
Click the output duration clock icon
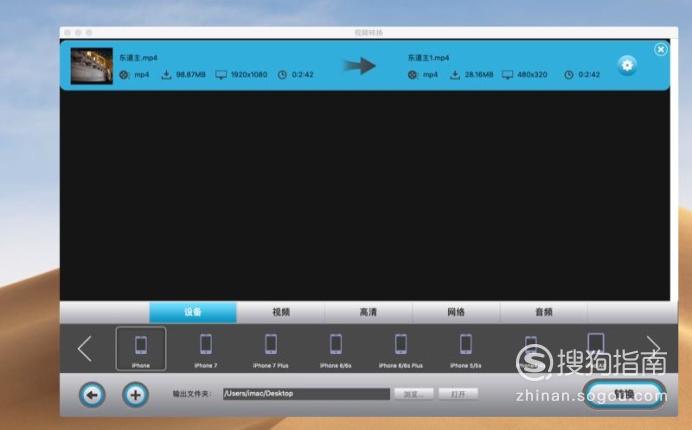click(x=569, y=75)
